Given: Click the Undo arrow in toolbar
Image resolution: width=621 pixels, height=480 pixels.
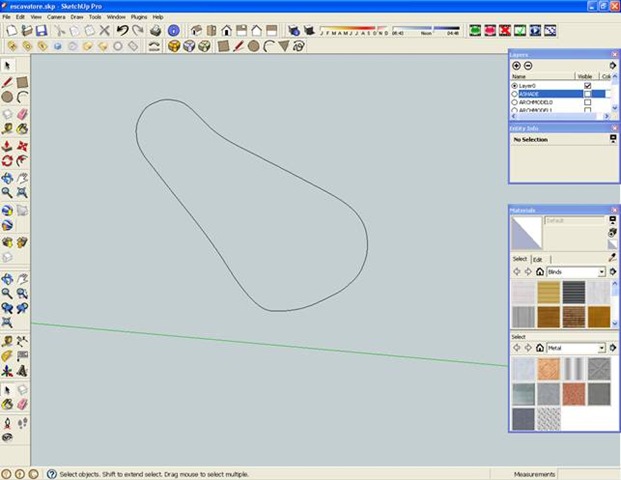Looking at the screenshot, I should [x=122, y=31].
